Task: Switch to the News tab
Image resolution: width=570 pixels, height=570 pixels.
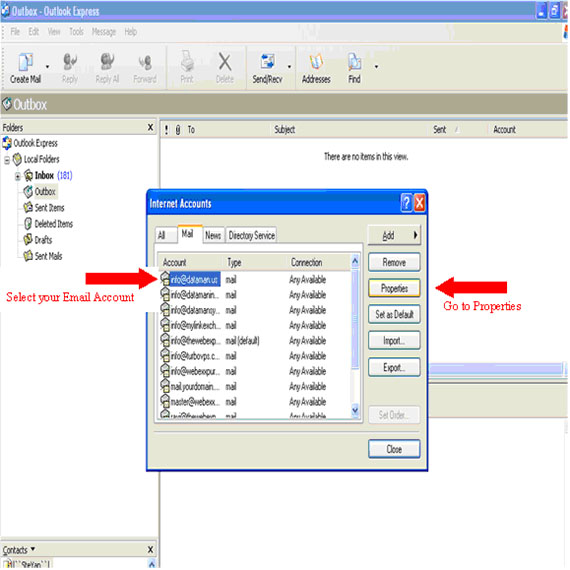Action: click(213, 236)
